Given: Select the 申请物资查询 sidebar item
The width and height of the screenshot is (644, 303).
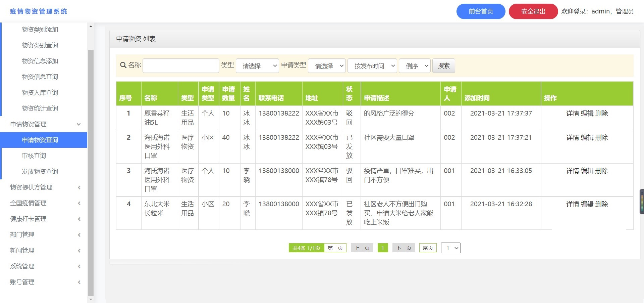Looking at the screenshot, I should coord(44,140).
